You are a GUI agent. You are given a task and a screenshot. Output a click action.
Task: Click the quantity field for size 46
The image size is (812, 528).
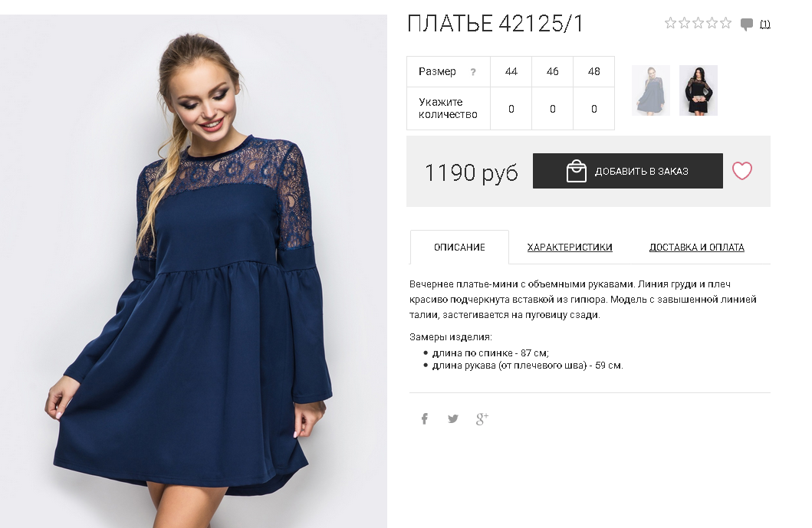[x=553, y=109]
